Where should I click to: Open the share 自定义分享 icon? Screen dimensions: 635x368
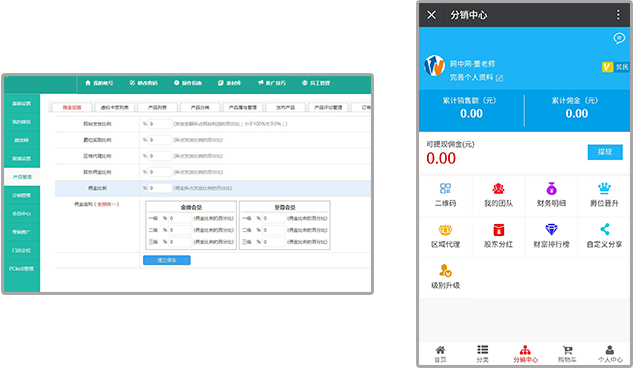(605, 230)
